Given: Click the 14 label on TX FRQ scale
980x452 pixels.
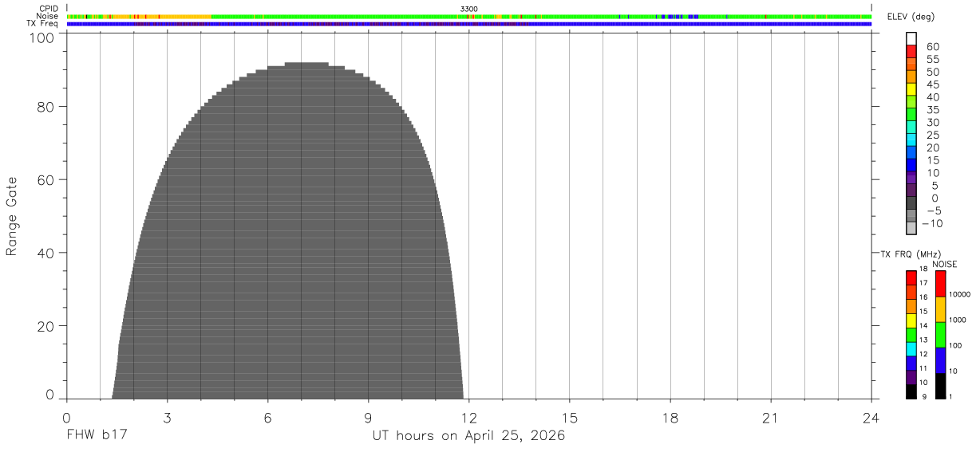Looking at the screenshot, I should pyautogui.click(x=923, y=325).
